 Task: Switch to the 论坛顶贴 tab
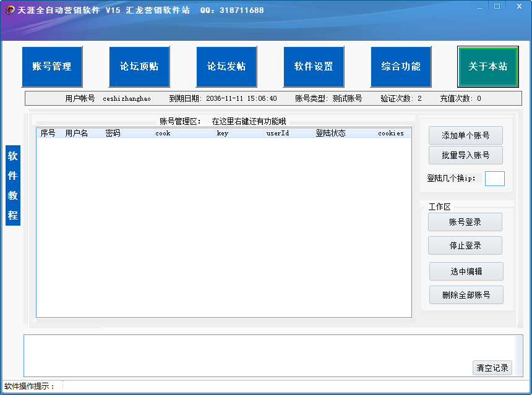[139, 67]
